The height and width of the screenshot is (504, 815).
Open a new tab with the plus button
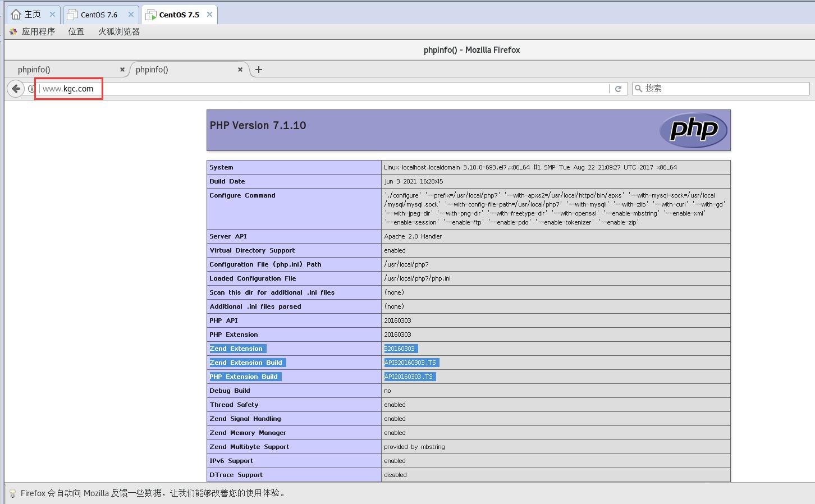coord(258,70)
